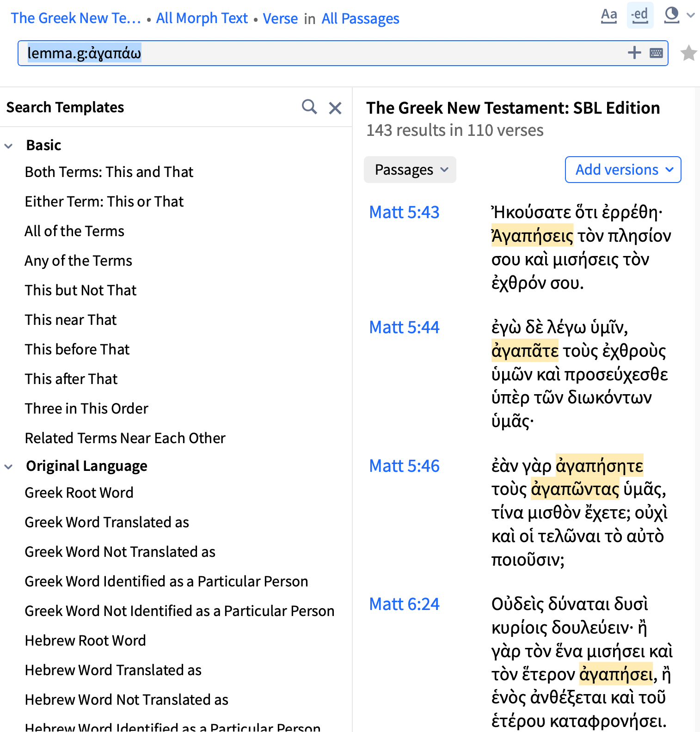Choose Any of the Terms template
The height and width of the screenshot is (732, 700).
click(x=79, y=261)
